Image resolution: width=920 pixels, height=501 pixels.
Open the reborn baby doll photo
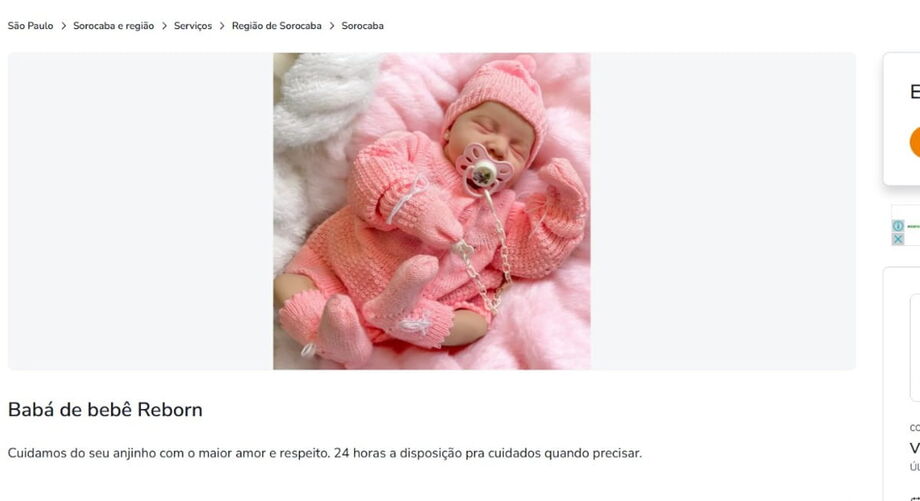tap(432, 211)
